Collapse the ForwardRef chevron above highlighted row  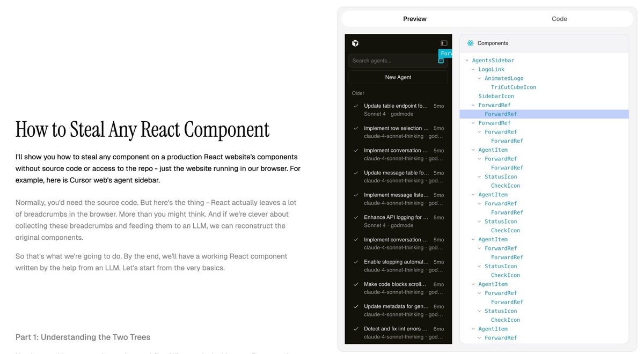[x=473, y=105]
